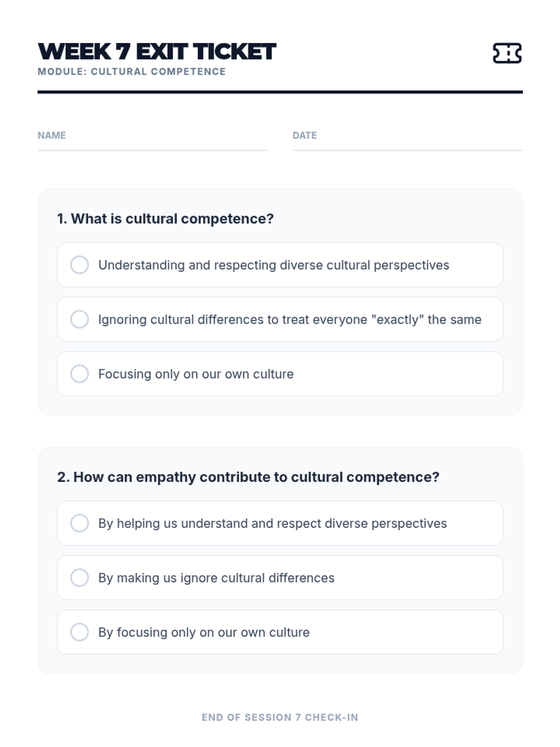Select radio button for "Ignoring cultural differences" answer
Screen dimensions: 560x747
pyautogui.click(x=79, y=319)
